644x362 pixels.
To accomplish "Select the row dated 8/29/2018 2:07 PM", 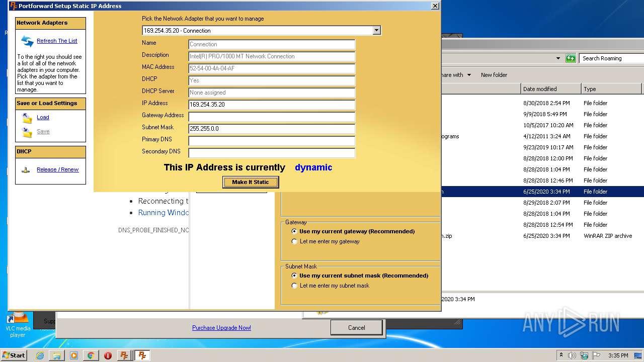I will [x=542, y=203].
